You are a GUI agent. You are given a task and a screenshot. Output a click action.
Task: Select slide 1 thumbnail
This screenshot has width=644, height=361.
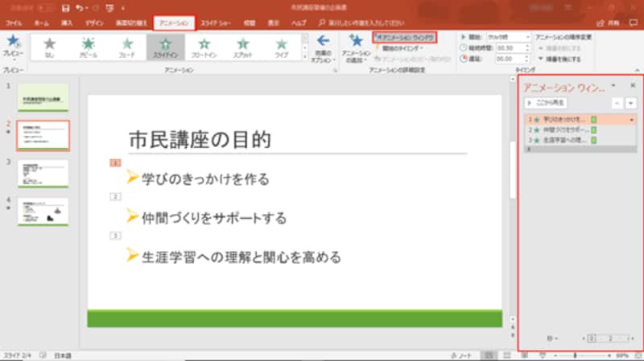tap(43, 97)
